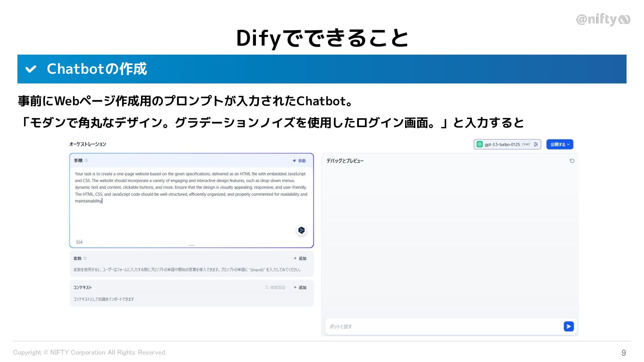The width and height of the screenshot is (644, 362).
Task: Open the gpt-3.5-turbo-0125 model selector
Action: pos(501,144)
